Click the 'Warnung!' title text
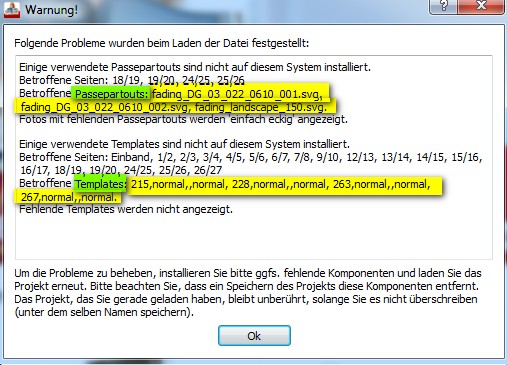 [x=51, y=10]
